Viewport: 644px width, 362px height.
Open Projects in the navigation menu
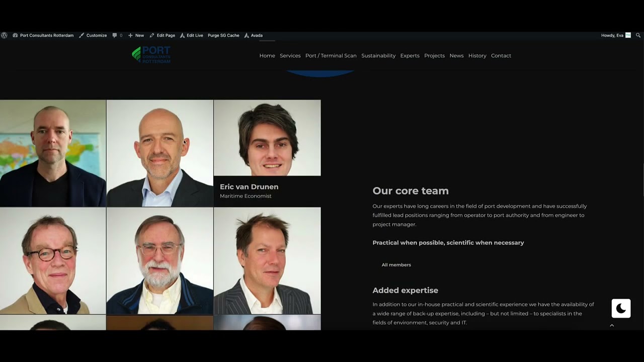[435, 56]
